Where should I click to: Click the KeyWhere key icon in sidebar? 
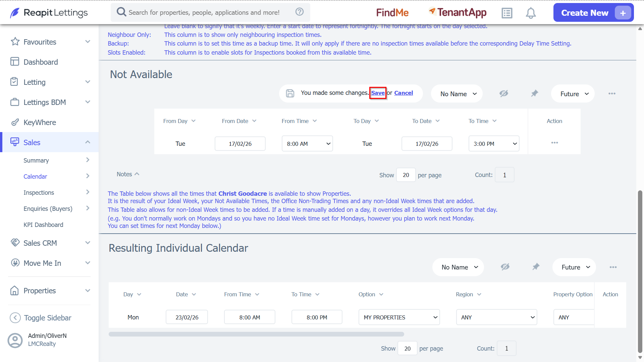[x=15, y=122]
